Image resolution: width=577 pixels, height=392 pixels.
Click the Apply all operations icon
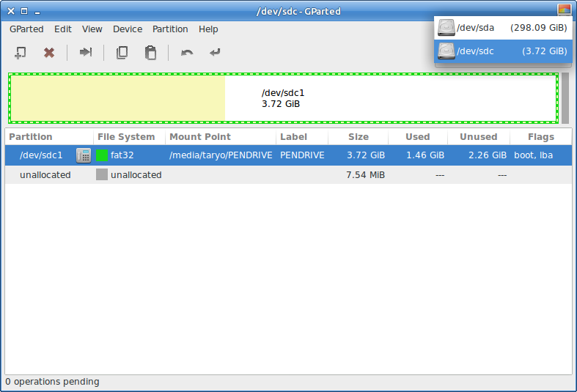(x=215, y=53)
